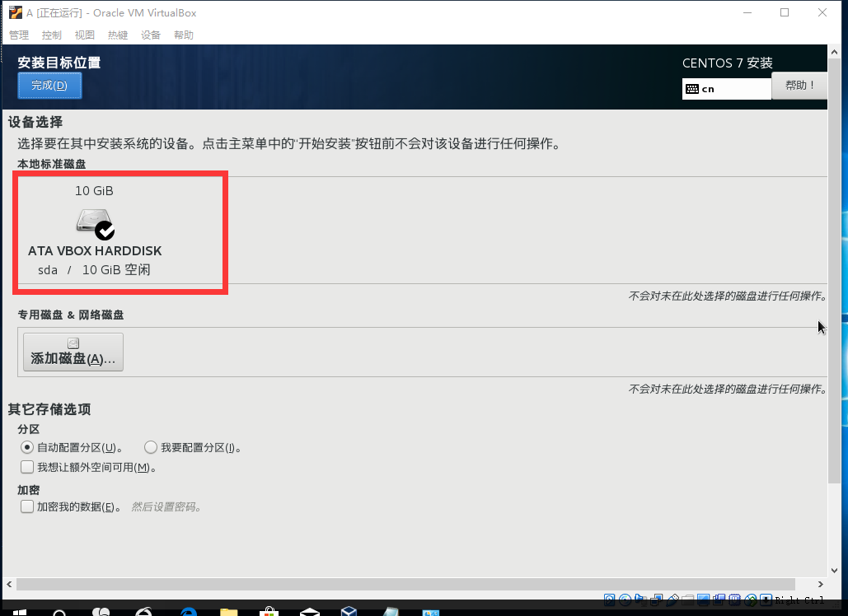Click the 帮助！ help button
848x616 pixels.
(799, 86)
